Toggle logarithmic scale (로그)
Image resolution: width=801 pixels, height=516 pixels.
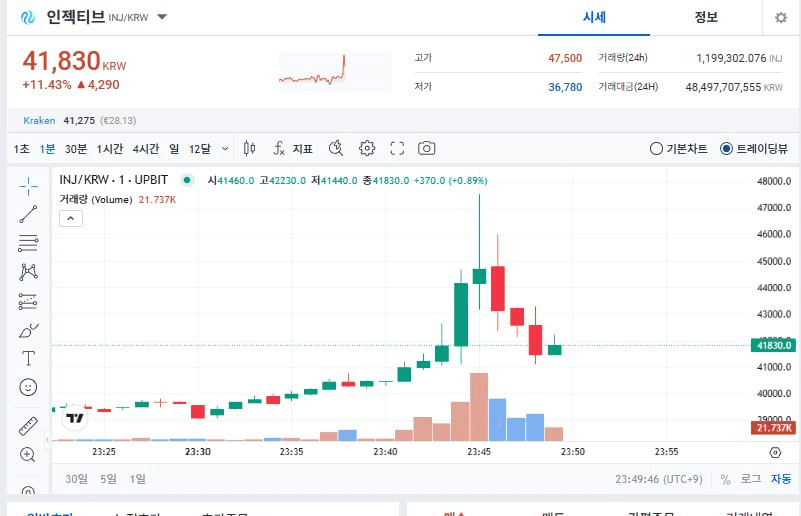(x=750, y=479)
